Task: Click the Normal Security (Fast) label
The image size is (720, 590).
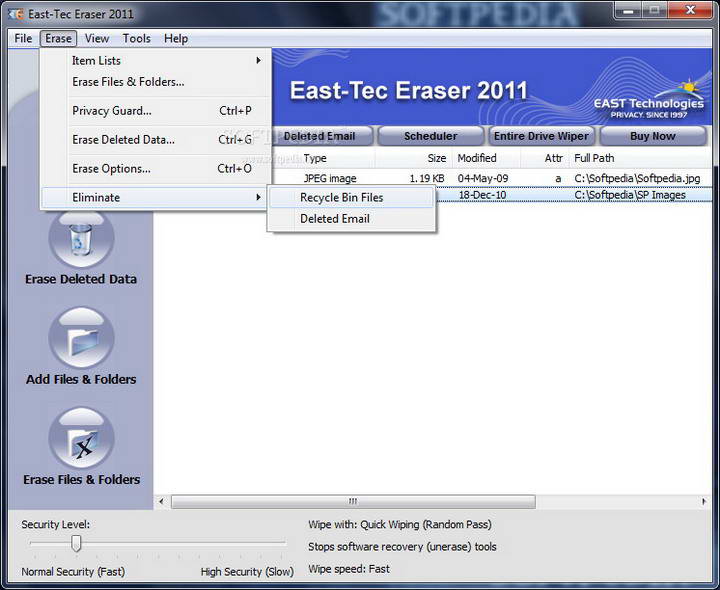Action: (x=73, y=572)
